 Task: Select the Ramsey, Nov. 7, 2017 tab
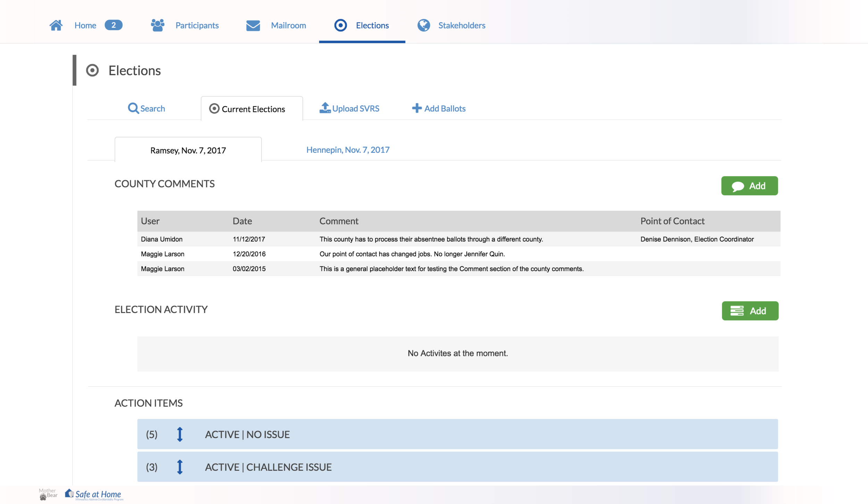tap(188, 150)
